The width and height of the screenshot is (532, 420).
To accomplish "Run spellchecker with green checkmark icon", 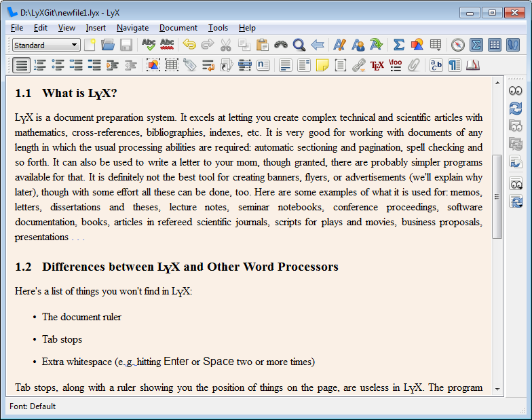I will (x=149, y=45).
